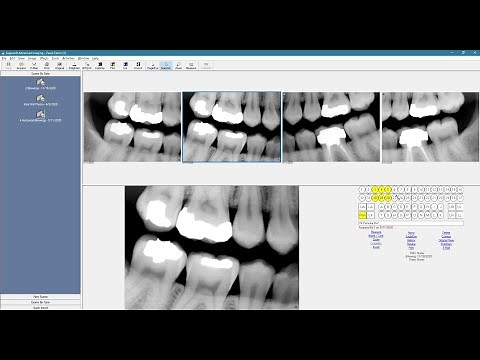The width and height of the screenshot is (480, 360).
Task: Click the Bright / Cont link
Action: click(376, 236)
